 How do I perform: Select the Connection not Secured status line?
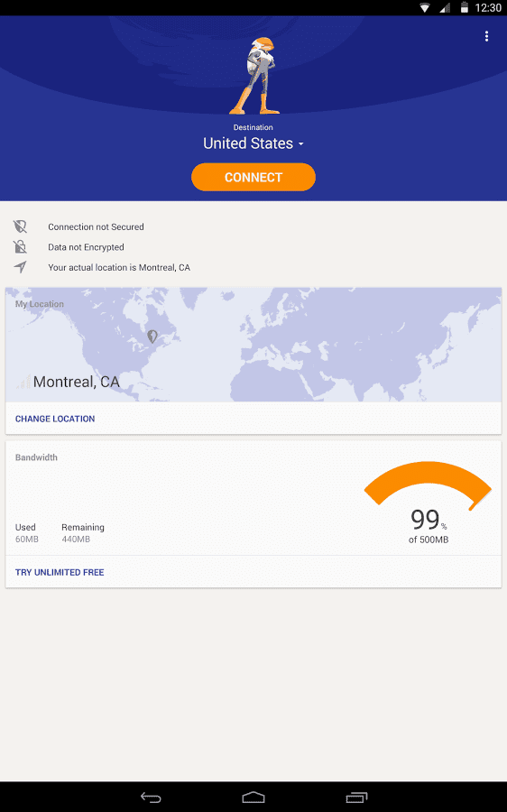click(x=96, y=226)
